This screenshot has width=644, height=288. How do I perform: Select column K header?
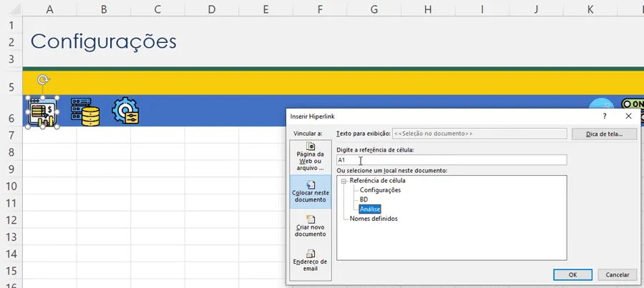590,9
